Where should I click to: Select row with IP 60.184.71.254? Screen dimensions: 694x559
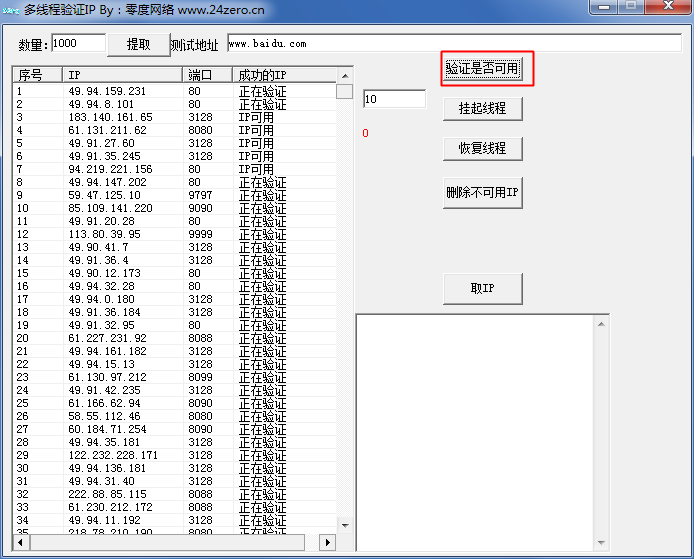pos(174,429)
